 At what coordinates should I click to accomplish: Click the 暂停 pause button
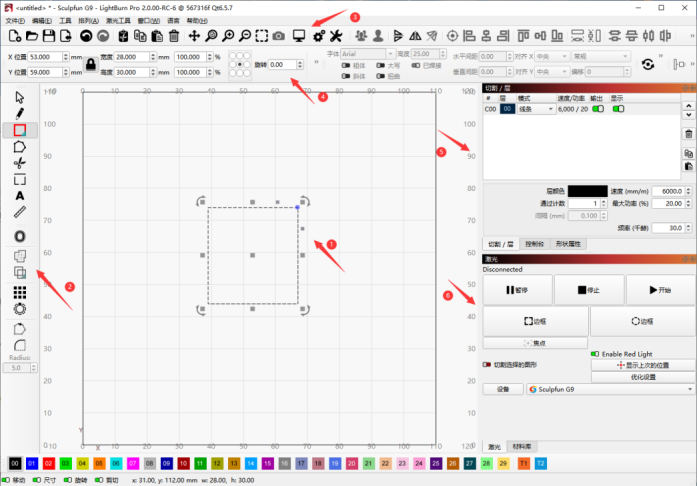point(517,290)
